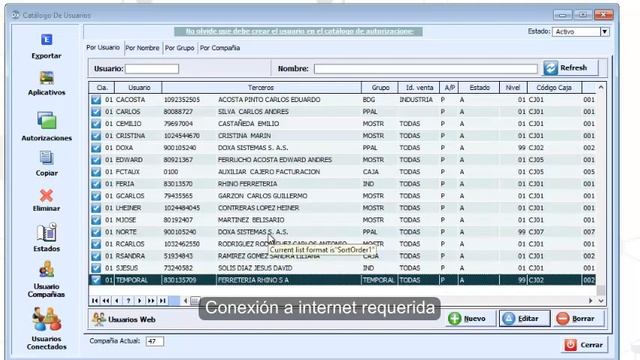
Task: Toggle the DOXA row checkbox
Action: coord(96,148)
